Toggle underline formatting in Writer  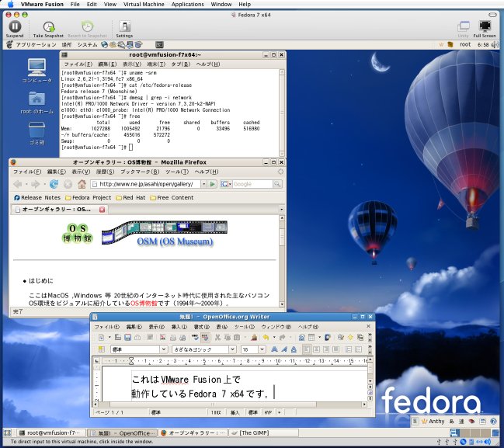coord(294,349)
